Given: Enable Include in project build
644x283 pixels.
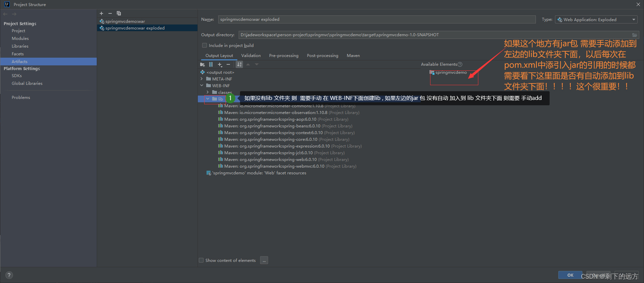Looking at the screenshot, I should pyautogui.click(x=205, y=45).
